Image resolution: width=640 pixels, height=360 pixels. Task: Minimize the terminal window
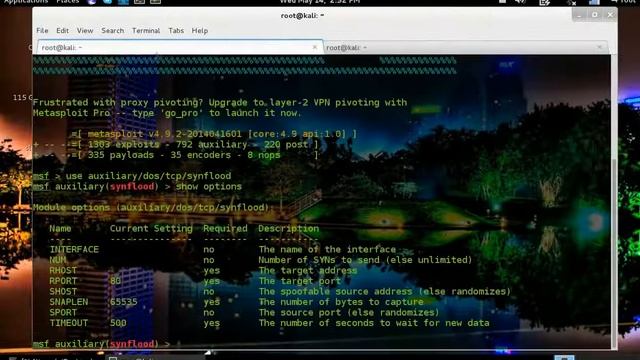(579, 15)
